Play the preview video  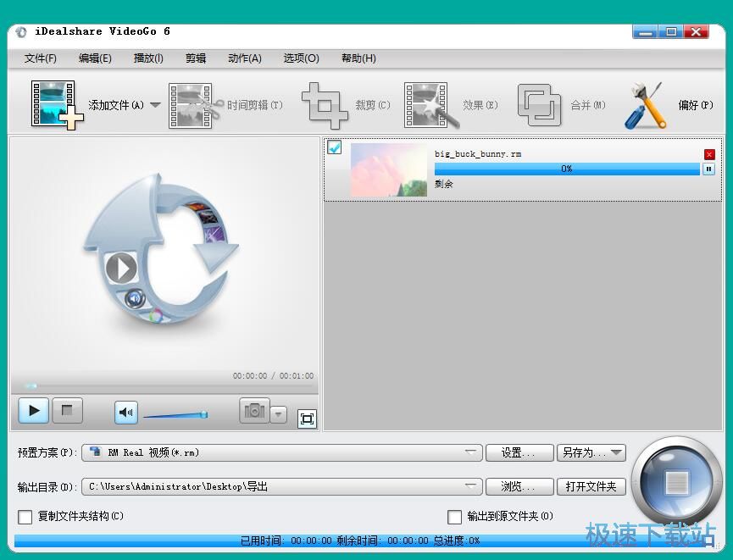point(34,410)
